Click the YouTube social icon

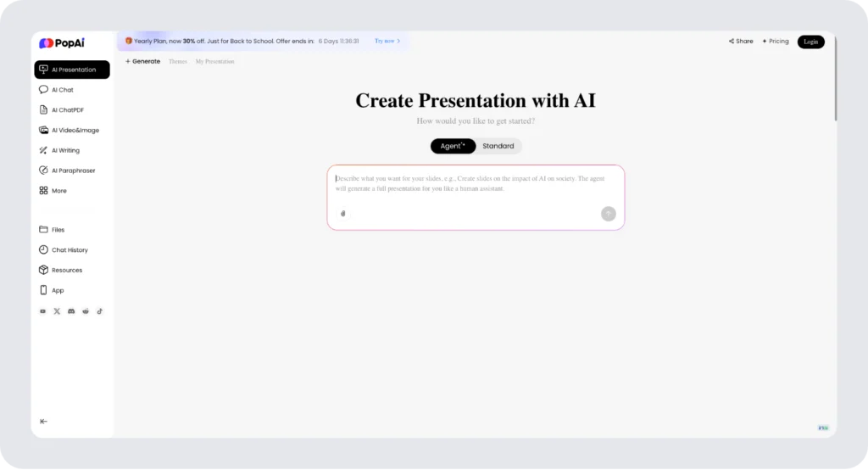tap(42, 311)
